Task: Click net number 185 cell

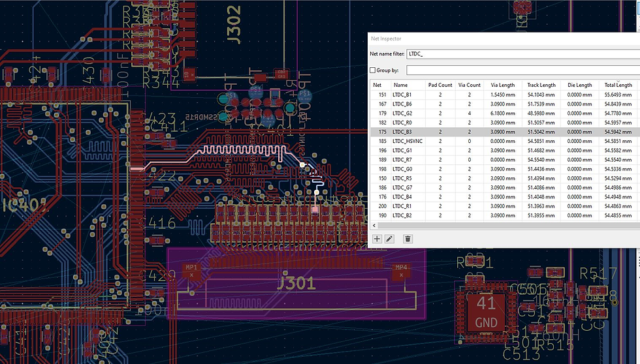Action: click(382, 141)
